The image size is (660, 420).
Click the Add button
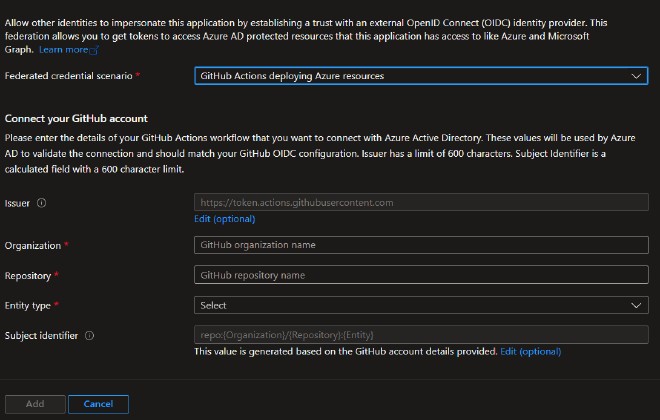tap(35, 404)
